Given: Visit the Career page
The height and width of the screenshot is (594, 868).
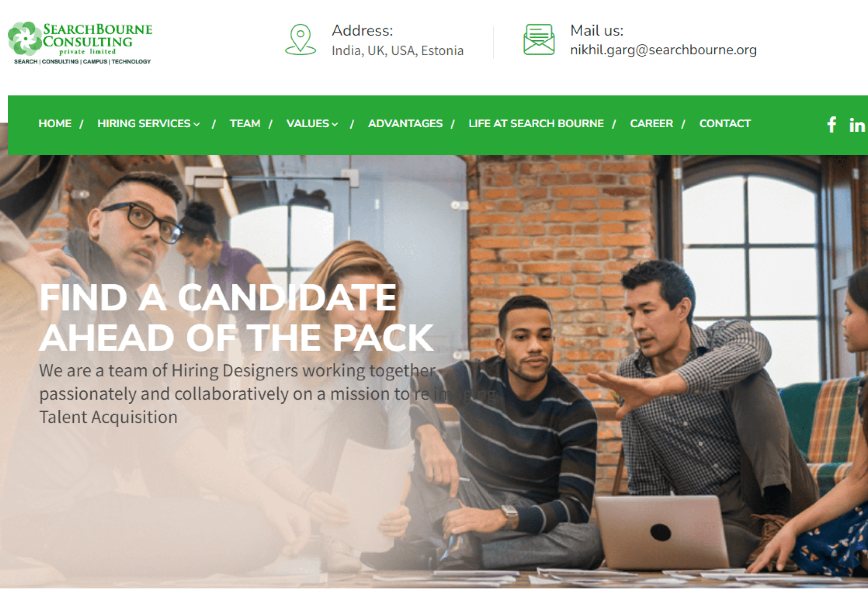Looking at the screenshot, I should click(x=651, y=123).
